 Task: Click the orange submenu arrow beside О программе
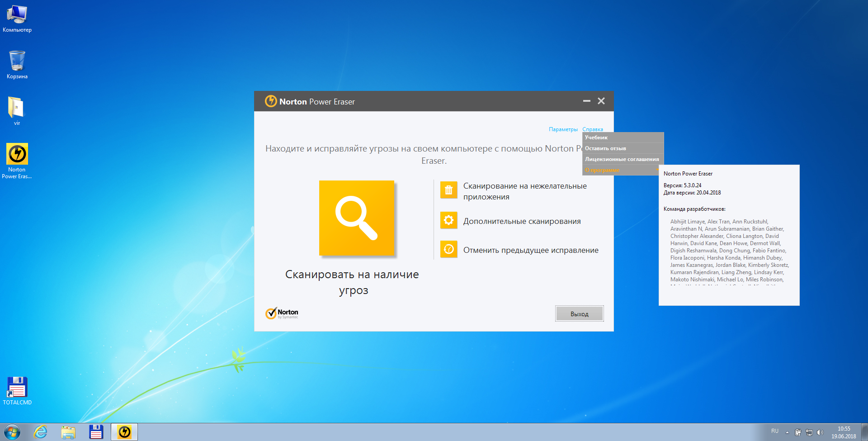[x=657, y=170]
